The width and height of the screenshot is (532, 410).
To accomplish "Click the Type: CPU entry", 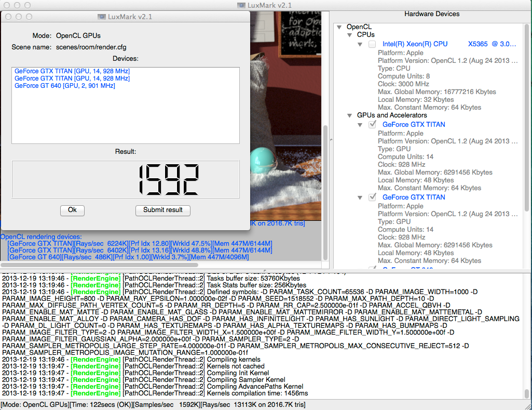I will [394, 68].
